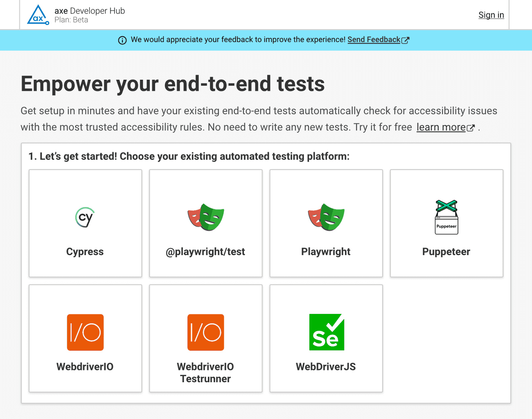The image size is (532, 419).
Task: Click the Puppeteer card title
Action: (446, 252)
